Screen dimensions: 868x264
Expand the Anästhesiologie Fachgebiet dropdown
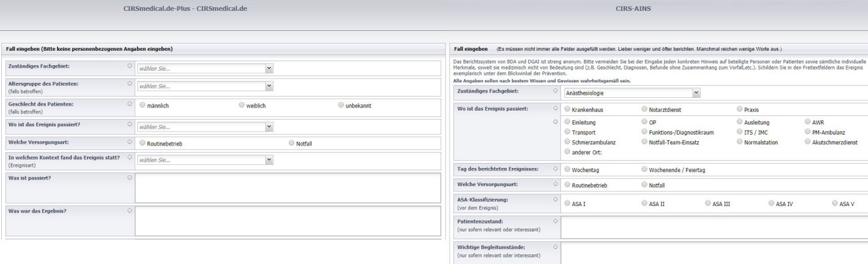(630, 93)
